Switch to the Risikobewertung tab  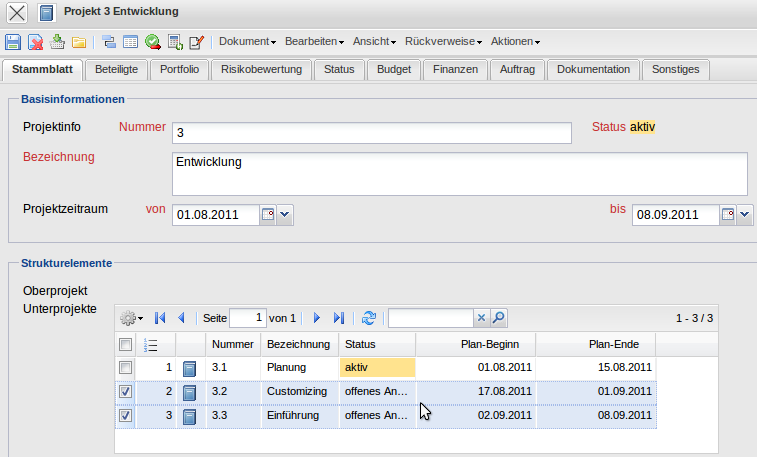261,70
